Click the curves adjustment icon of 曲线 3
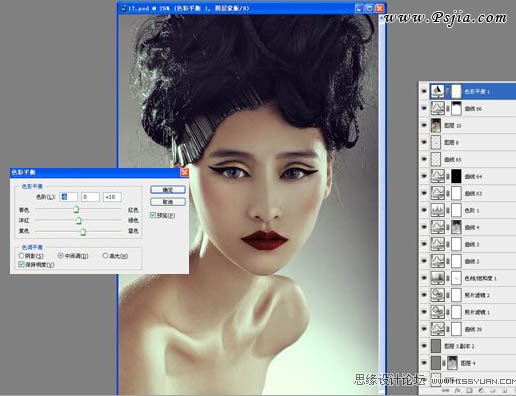 [437, 244]
